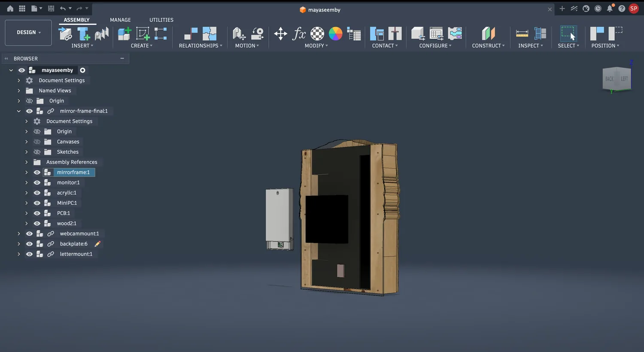
Task: Activate mayaseemby radio button
Action: pyautogui.click(x=82, y=70)
